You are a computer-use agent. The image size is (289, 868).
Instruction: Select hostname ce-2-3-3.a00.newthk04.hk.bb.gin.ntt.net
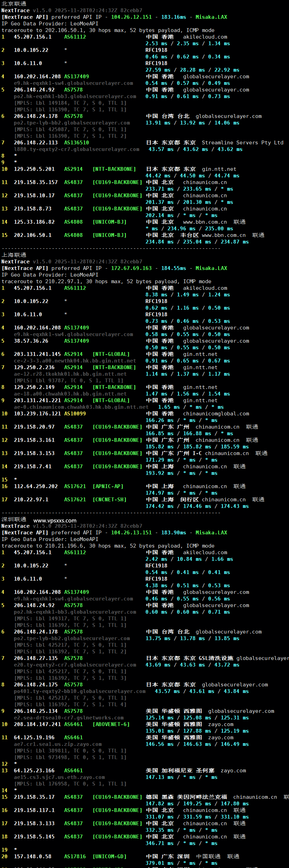click(x=75, y=361)
